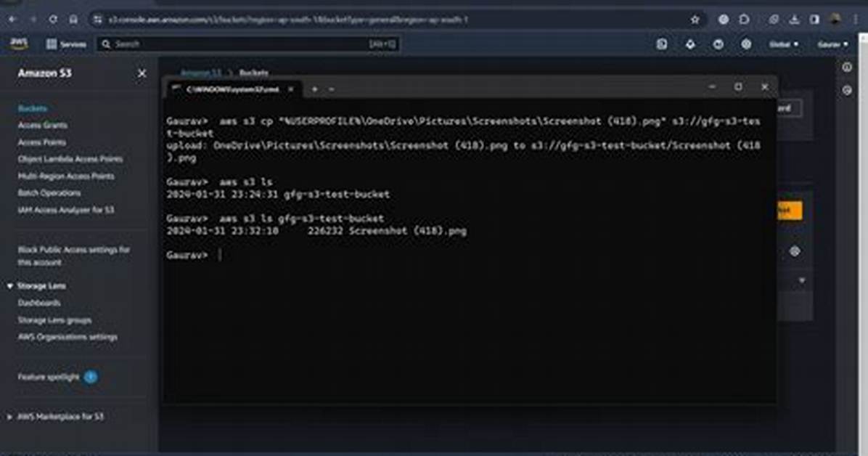Open IAM Access Analyzer for S3
Screen dimensions: 868x456
pos(66,210)
